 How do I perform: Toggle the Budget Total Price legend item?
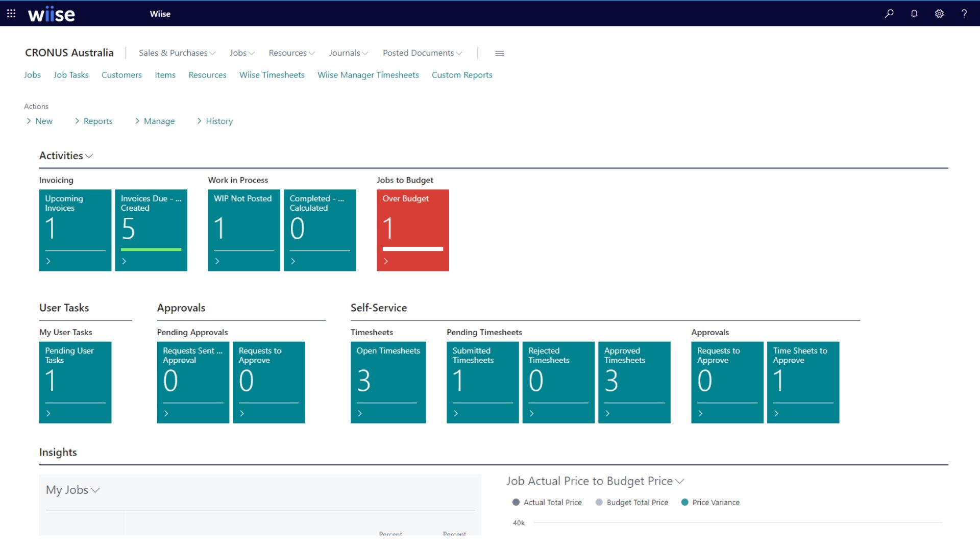[631, 502]
